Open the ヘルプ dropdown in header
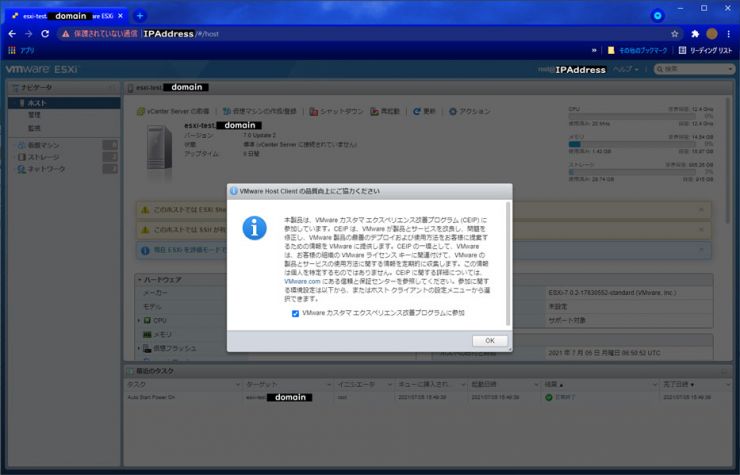740x475 pixels. click(x=626, y=69)
